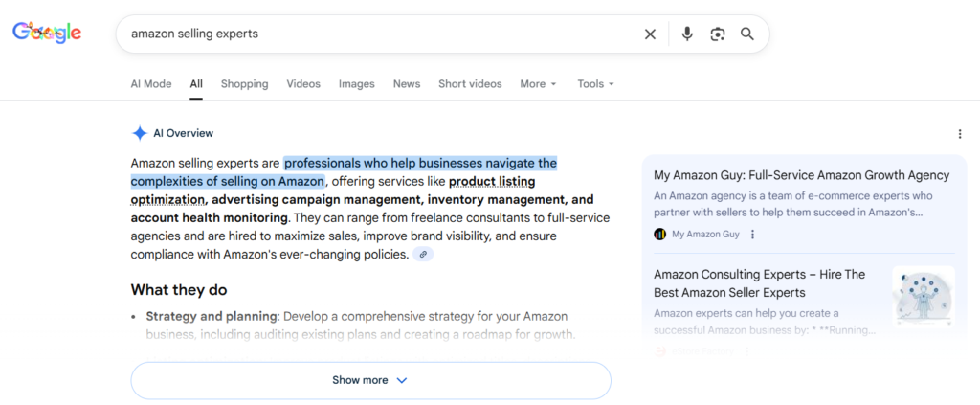Select the All results tab

pos(196,83)
